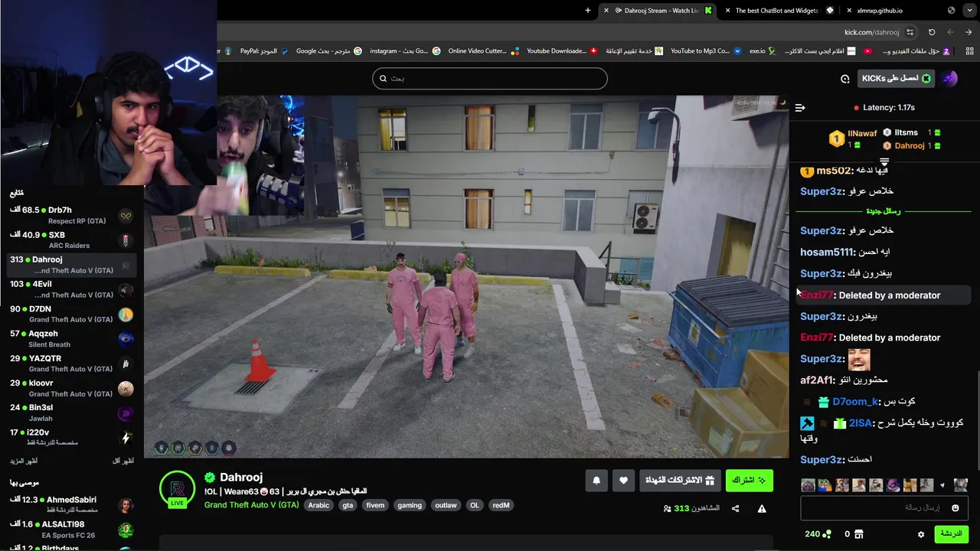Click the gta tag
Viewport: 980px width, 551px height.
(x=348, y=505)
